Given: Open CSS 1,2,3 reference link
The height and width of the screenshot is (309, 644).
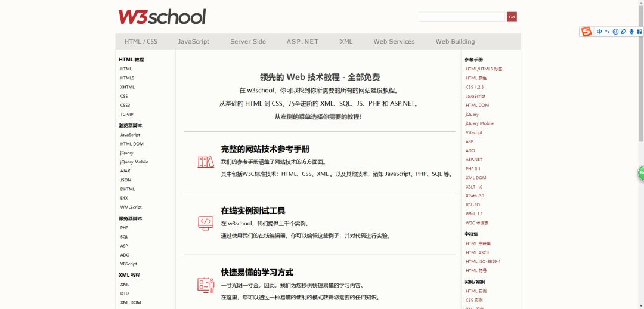Looking at the screenshot, I should point(475,87).
